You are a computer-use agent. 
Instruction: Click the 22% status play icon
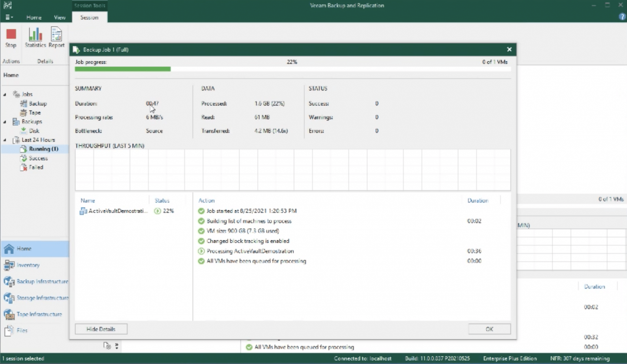point(157,211)
